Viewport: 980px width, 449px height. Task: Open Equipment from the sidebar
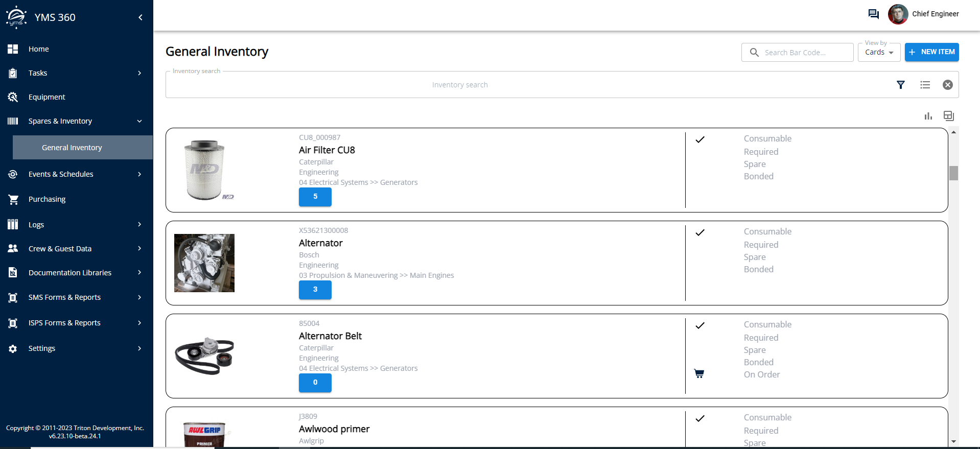pyautogui.click(x=47, y=97)
